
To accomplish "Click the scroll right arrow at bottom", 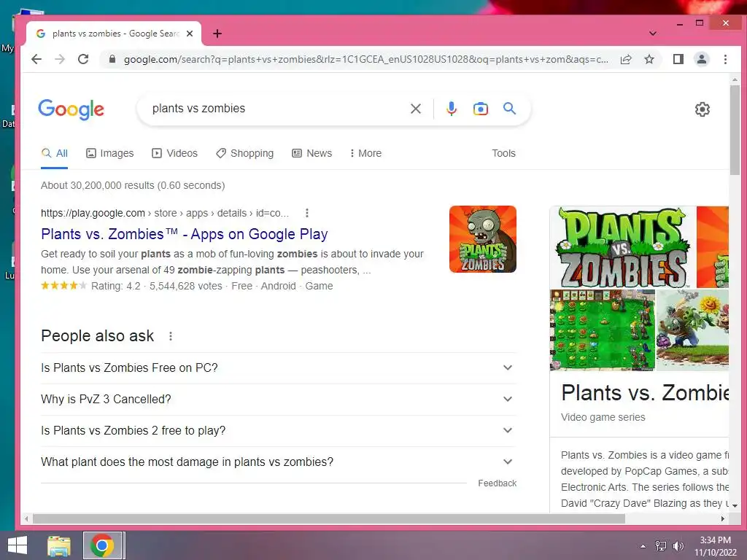I will point(723,518).
